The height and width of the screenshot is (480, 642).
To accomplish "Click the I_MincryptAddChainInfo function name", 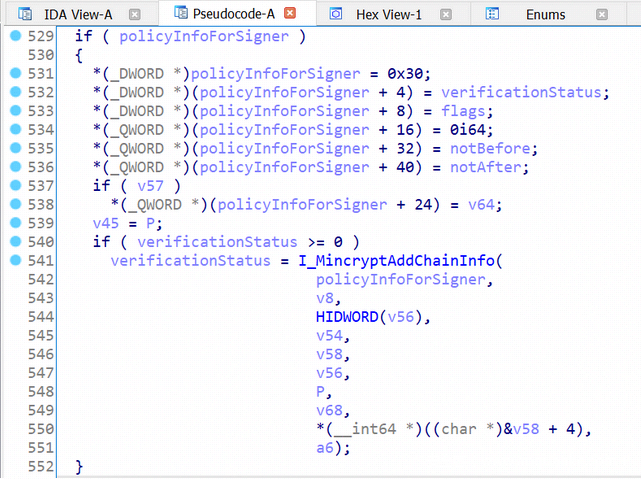I will pyautogui.click(x=405, y=262).
